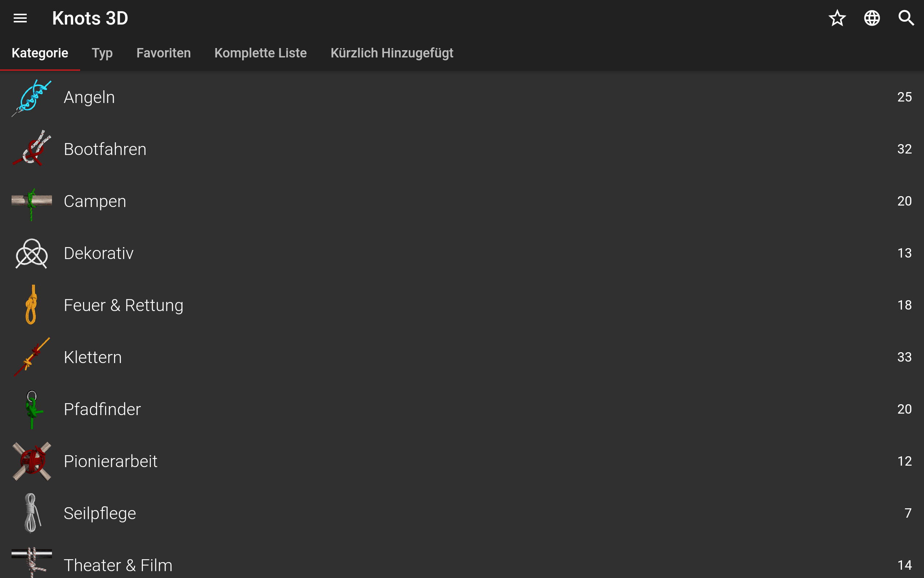The width and height of the screenshot is (924, 578).
Task: Open the Favoriten tab
Action: pos(164,53)
